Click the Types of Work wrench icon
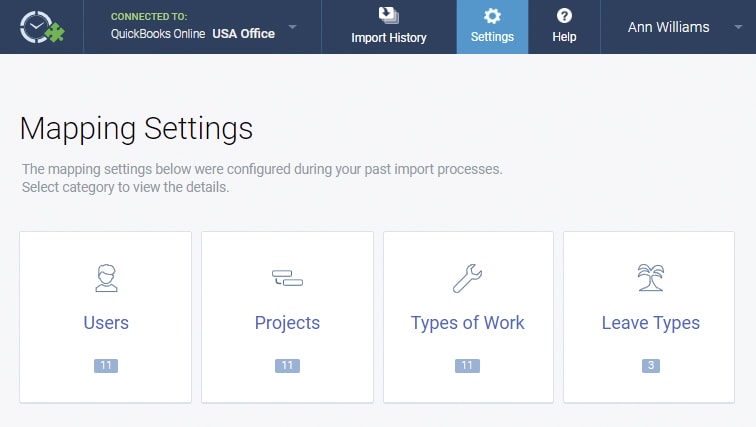Viewport: 756px width, 427px height. click(467, 278)
